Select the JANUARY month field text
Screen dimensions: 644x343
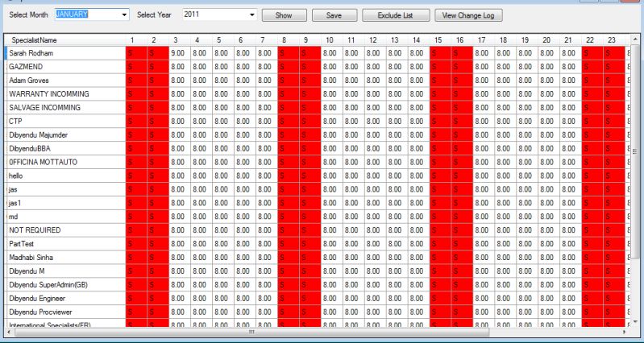point(72,14)
